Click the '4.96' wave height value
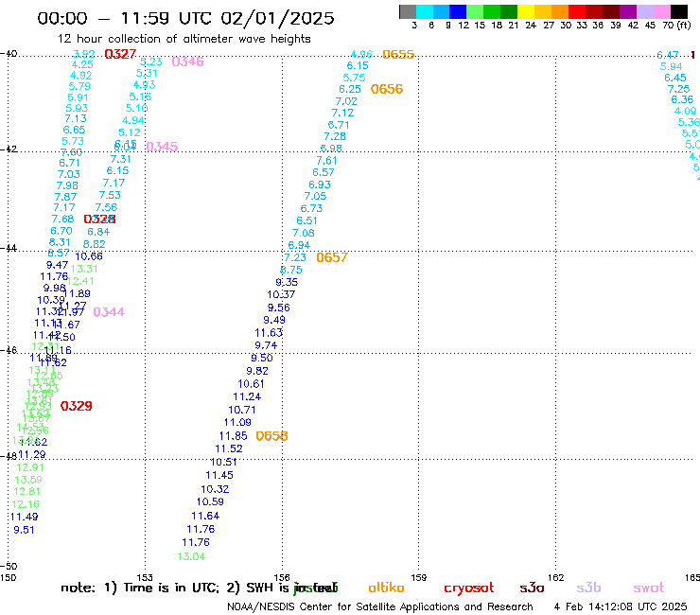Screen dimensions: 700x615 click(361, 54)
